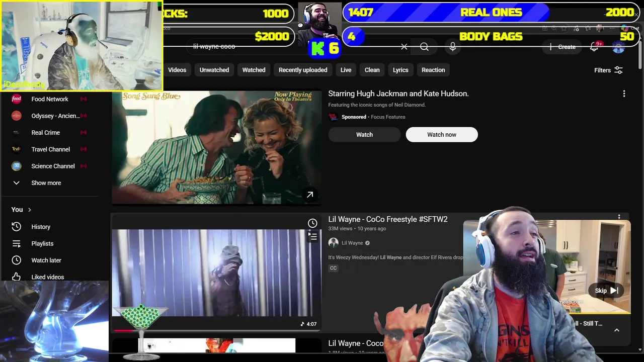The image size is (644, 362).
Task: Open the Filters panel
Action: pos(608,70)
